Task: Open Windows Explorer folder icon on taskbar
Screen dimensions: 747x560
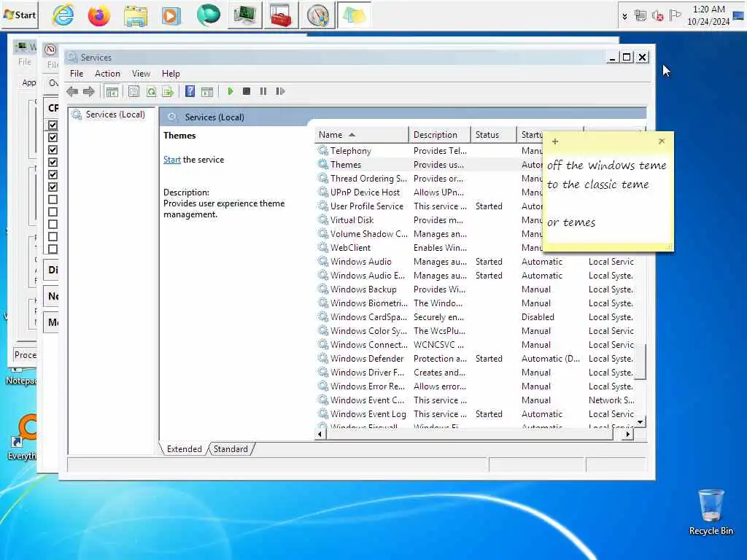Action: [135, 16]
